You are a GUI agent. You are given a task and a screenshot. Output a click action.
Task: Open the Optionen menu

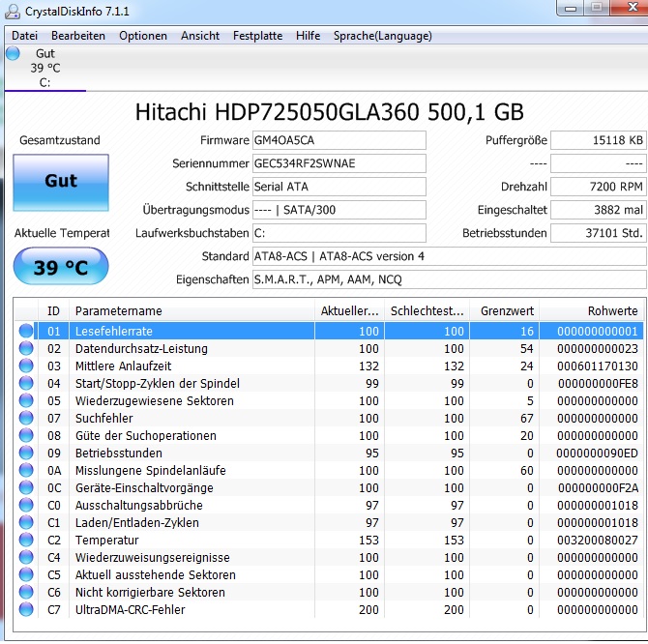click(143, 36)
